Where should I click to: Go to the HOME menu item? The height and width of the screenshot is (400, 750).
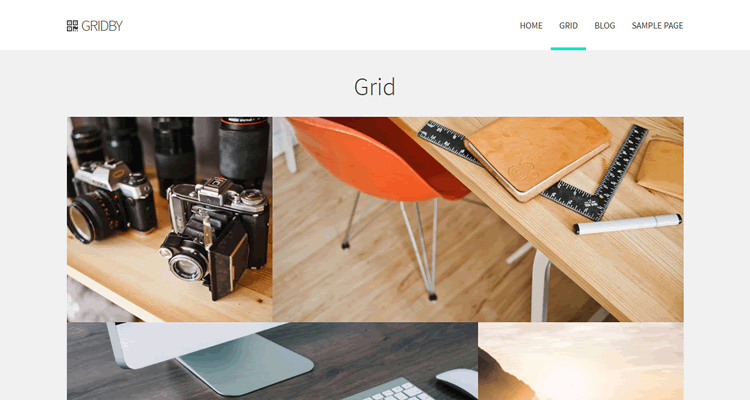pos(531,26)
